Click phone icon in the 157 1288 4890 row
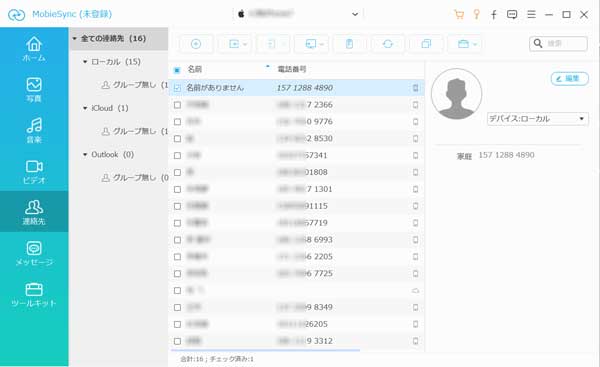 [415, 88]
